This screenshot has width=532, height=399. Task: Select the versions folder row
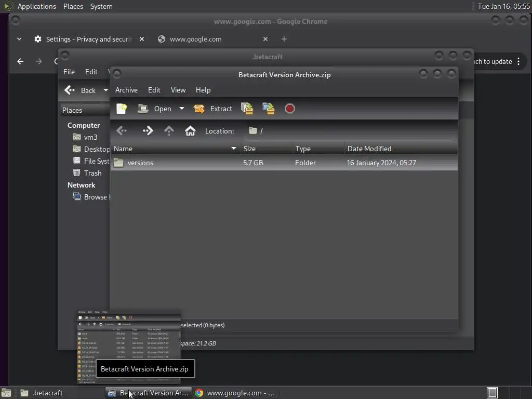point(284,163)
